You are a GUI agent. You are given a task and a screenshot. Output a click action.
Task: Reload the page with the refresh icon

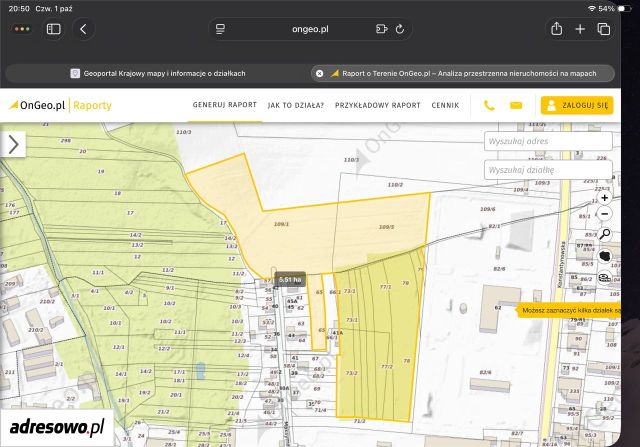pos(400,29)
